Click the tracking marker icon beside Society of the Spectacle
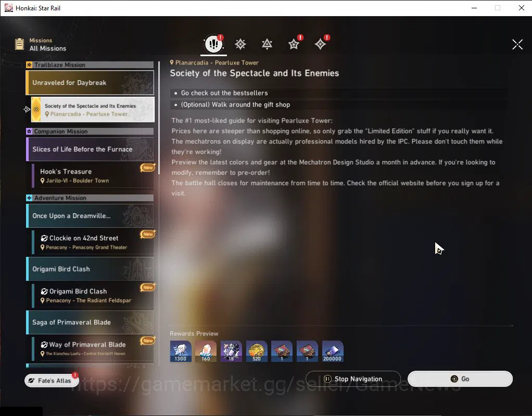 [27, 109]
